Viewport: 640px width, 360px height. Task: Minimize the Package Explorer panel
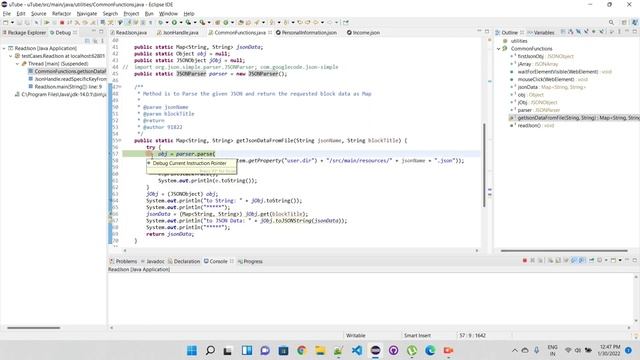[93, 32]
